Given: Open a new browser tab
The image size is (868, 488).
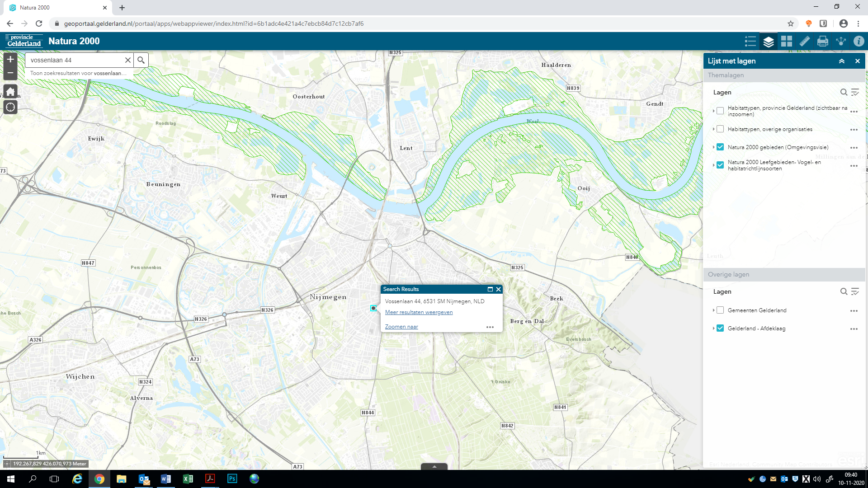Looking at the screenshot, I should click(x=122, y=8).
